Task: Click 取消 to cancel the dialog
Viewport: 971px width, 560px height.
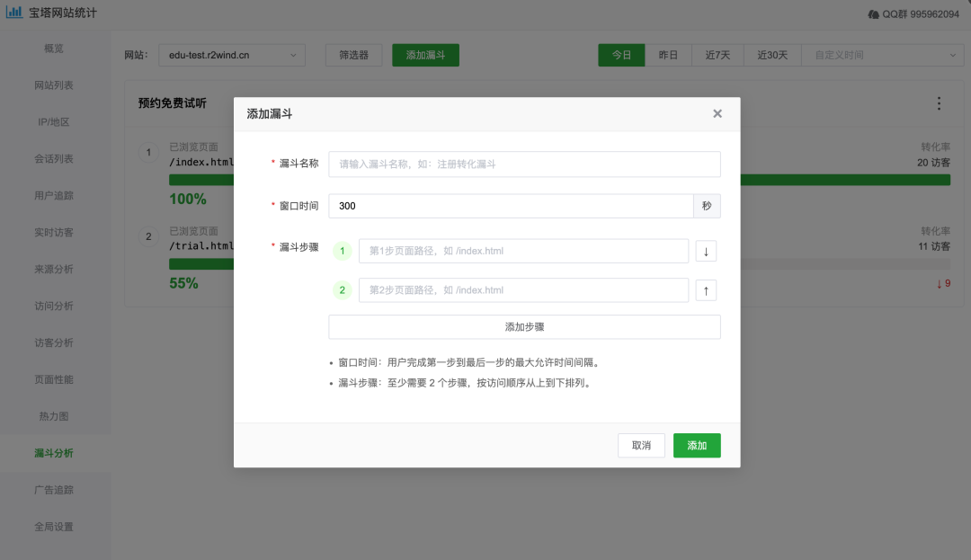Action: point(641,446)
